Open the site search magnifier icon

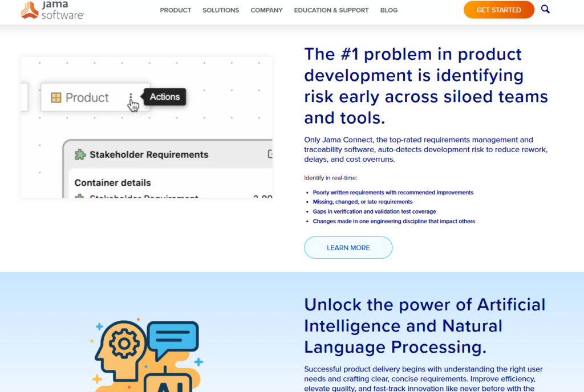tap(545, 9)
